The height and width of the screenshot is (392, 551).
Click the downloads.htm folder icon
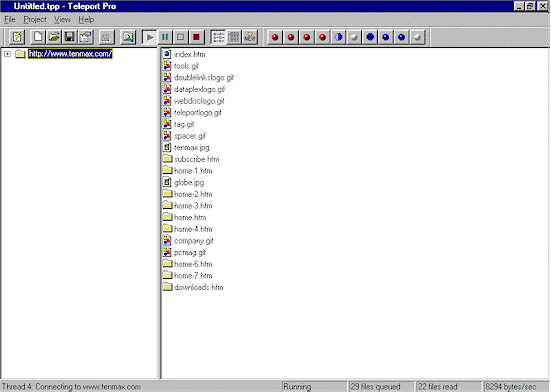(x=168, y=287)
